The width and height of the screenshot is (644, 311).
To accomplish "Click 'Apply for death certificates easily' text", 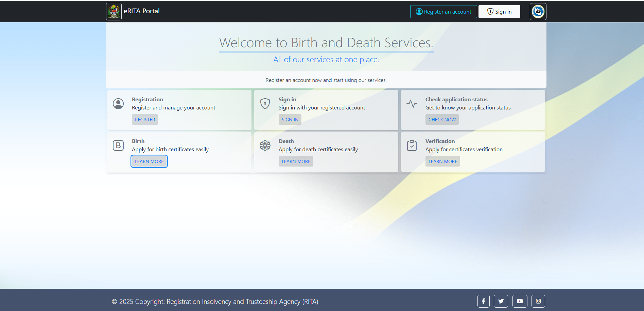I will pos(318,150).
